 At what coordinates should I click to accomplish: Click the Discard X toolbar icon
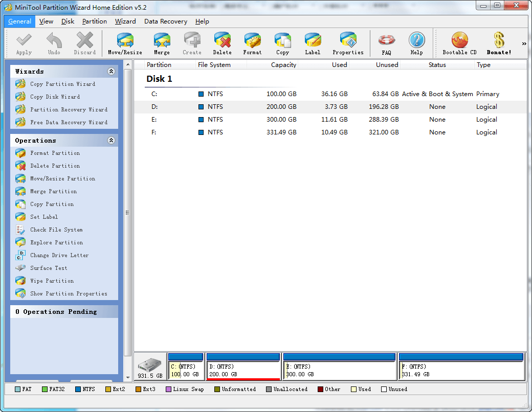(x=85, y=43)
